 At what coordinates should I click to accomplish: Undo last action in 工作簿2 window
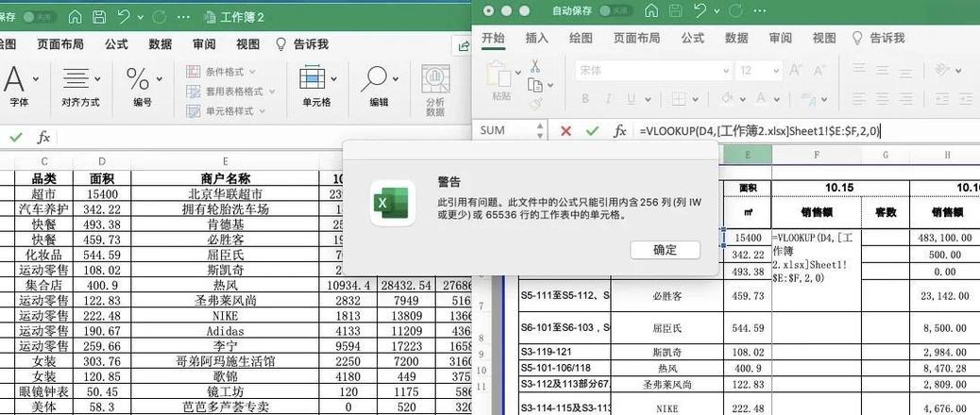tap(124, 17)
